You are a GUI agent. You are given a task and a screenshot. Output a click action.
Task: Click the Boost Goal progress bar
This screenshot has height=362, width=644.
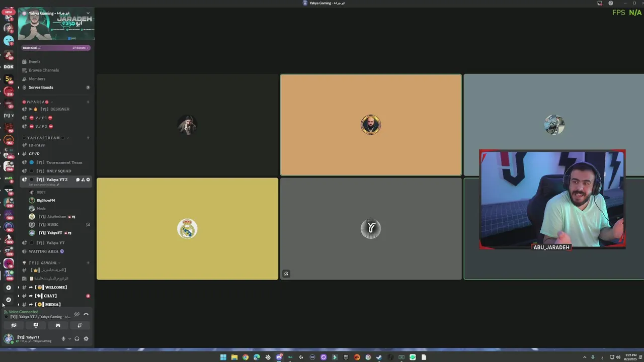pos(55,48)
